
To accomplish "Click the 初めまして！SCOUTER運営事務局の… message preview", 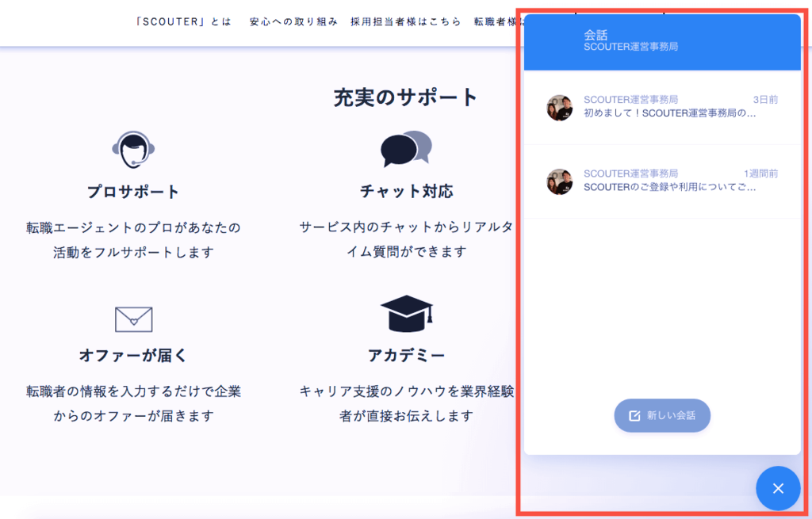I will coord(669,113).
